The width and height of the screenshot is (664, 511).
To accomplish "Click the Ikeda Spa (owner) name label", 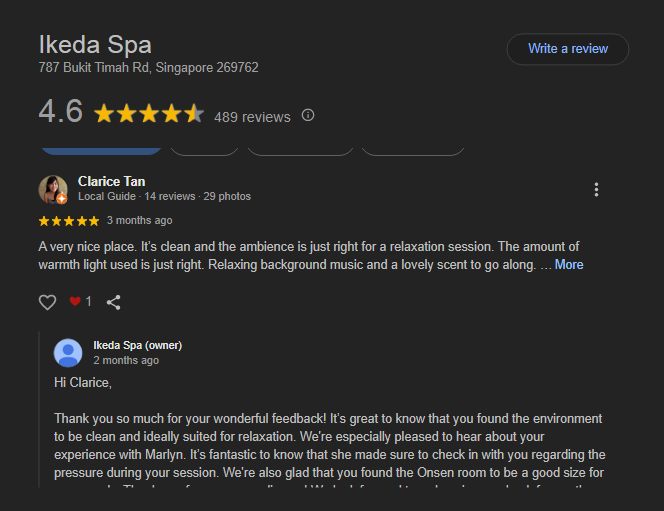I will pyautogui.click(x=137, y=345).
